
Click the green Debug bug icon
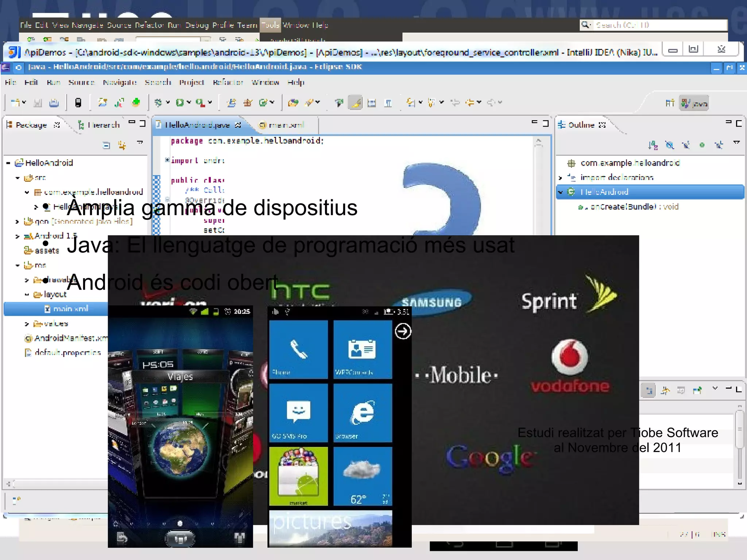click(x=158, y=102)
